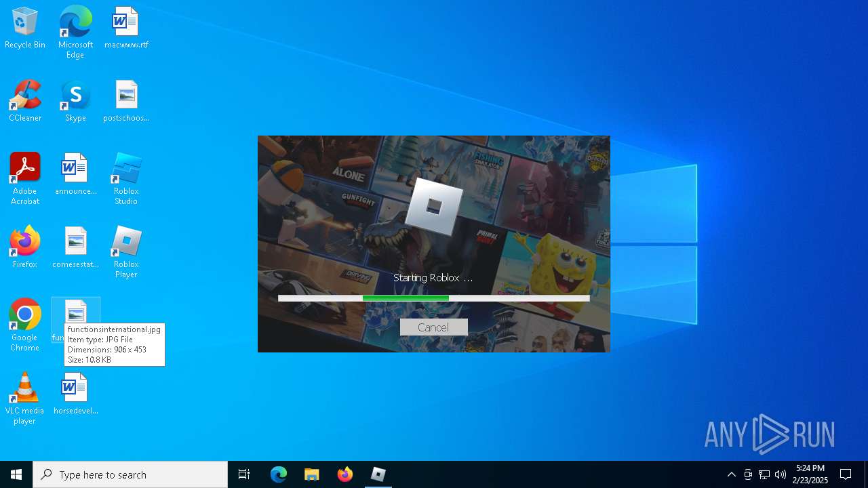Viewport: 868px width, 488px height.
Task: Open Edge from the taskbar
Action: coord(279,474)
